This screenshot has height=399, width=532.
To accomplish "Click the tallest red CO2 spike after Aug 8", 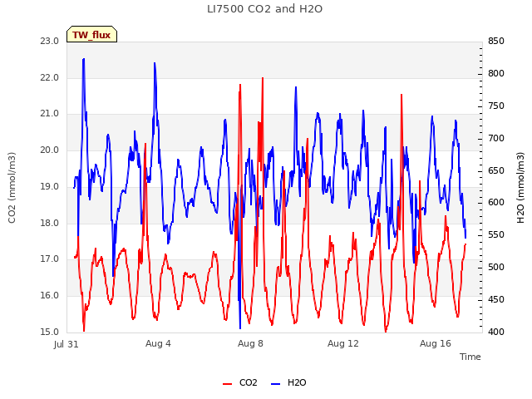I will pos(263,79).
